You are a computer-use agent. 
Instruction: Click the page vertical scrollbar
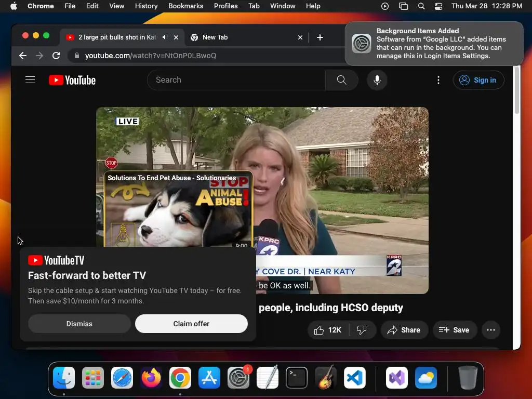coord(517,90)
